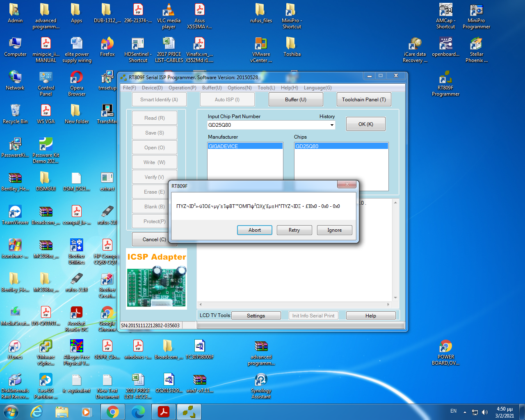Open the Allegro Free Physical Viewer icon
The height and width of the screenshot is (420, 525).
click(x=77, y=353)
